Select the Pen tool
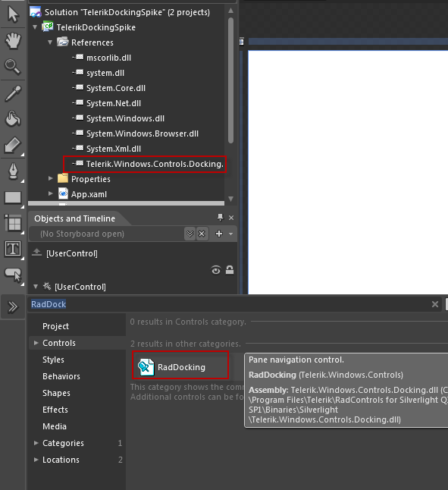Viewport: 448px width, 490px height. [x=13, y=171]
